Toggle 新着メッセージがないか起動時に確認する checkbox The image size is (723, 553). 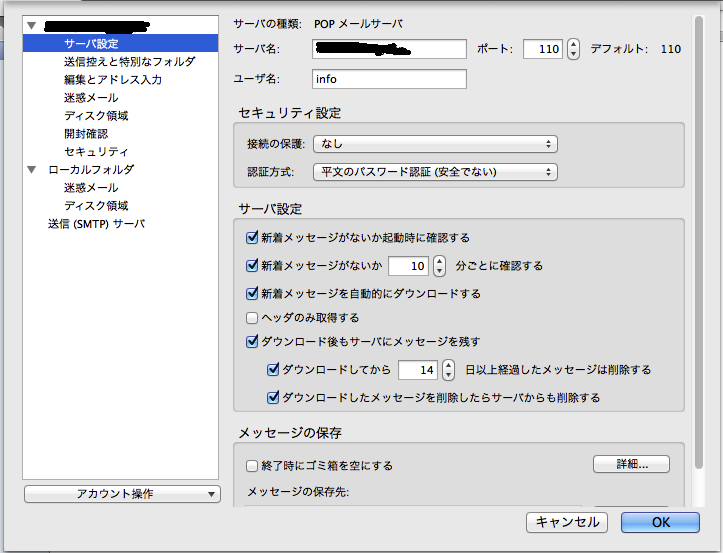coord(253,238)
